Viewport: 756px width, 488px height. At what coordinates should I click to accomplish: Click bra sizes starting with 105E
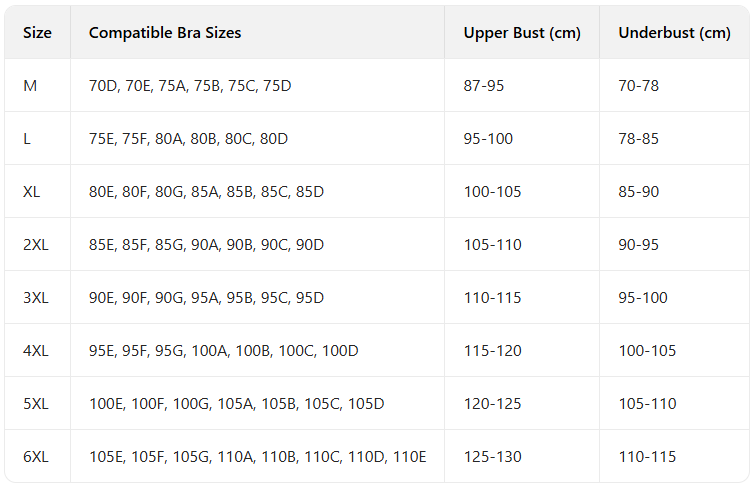[x=258, y=457]
